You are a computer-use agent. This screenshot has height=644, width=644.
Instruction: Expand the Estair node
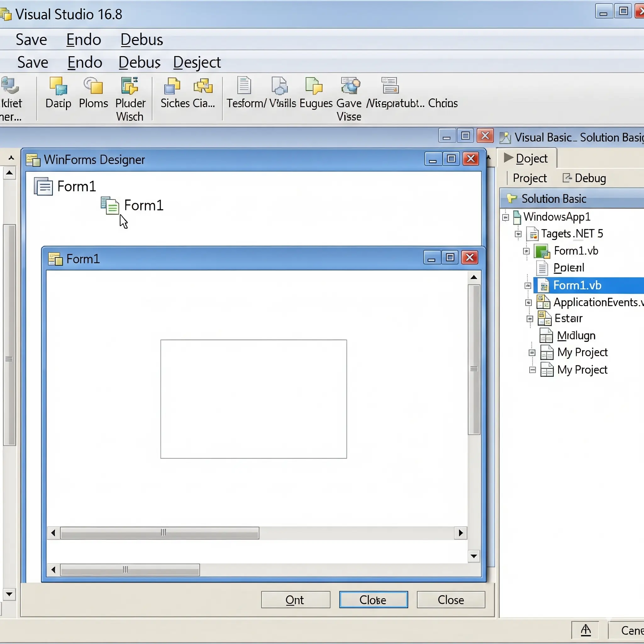(x=530, y=319)
